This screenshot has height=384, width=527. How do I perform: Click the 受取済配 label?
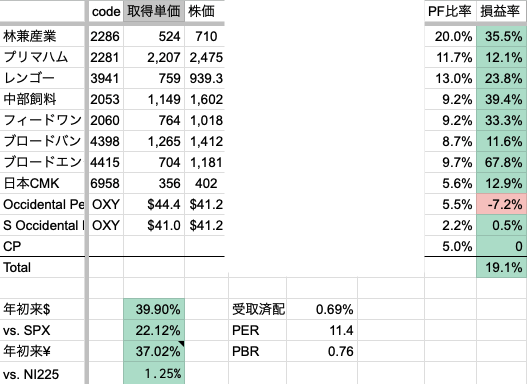(x=257, y=309)
